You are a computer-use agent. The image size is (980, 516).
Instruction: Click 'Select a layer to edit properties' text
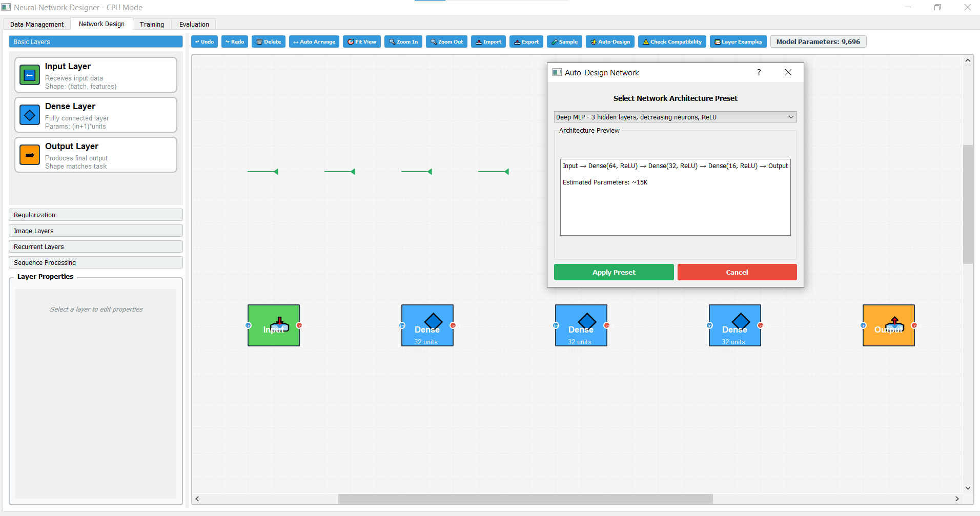coord(96,309)
